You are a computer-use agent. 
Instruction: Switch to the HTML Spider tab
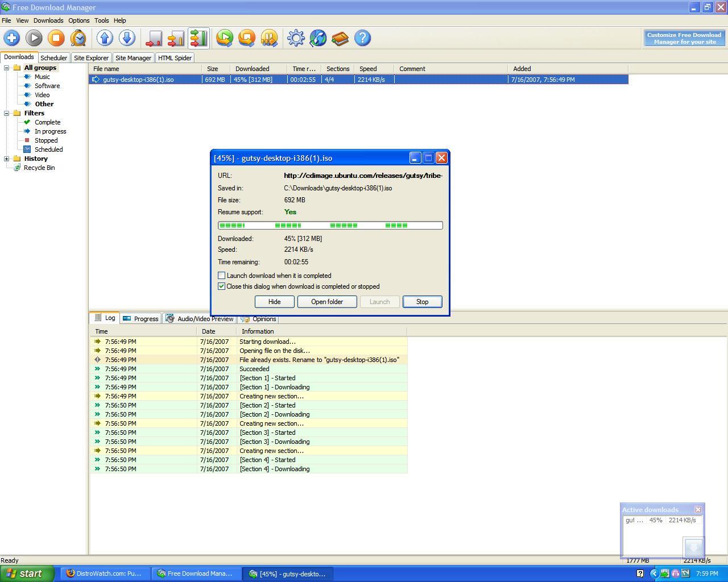click(175, 58)
